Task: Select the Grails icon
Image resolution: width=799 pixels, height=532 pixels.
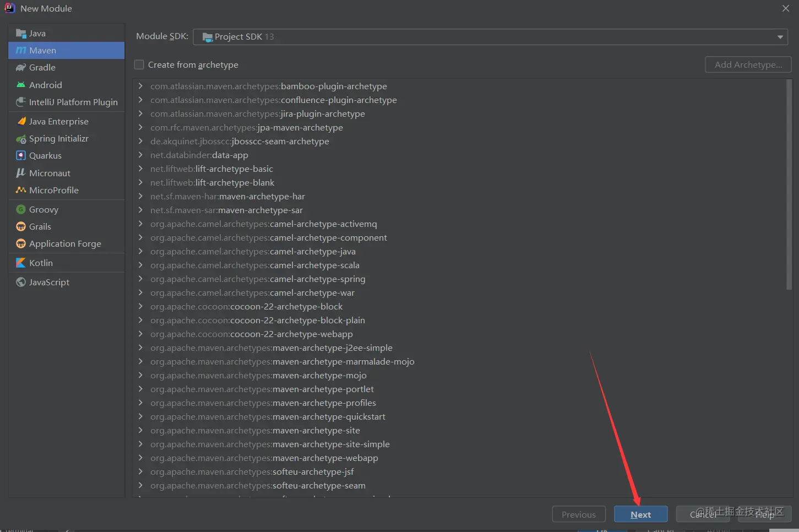Action: pos(21,226)
